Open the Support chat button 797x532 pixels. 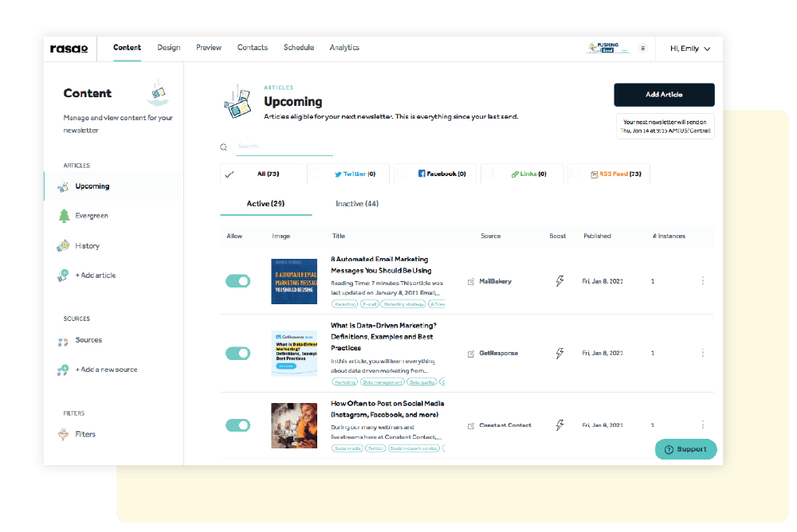(685, 449)
